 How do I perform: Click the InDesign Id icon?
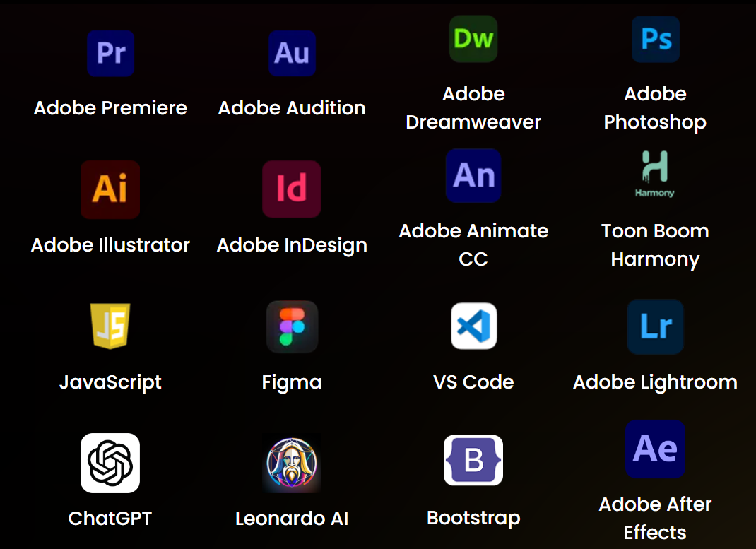click(292, 189)
